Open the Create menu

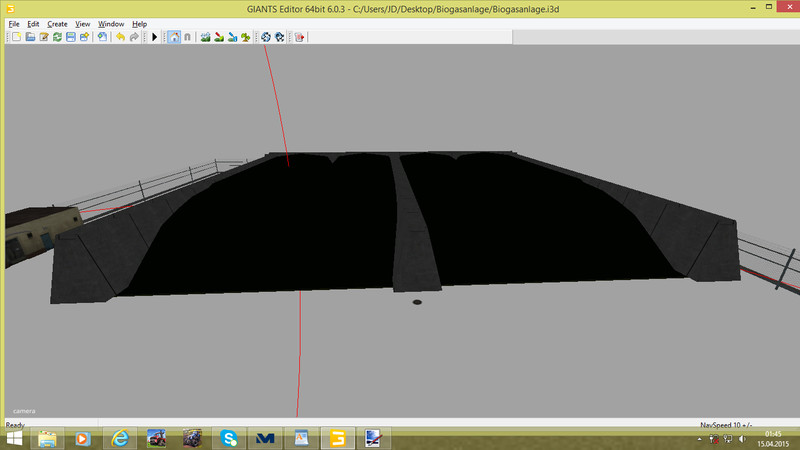tap(58, 23)
